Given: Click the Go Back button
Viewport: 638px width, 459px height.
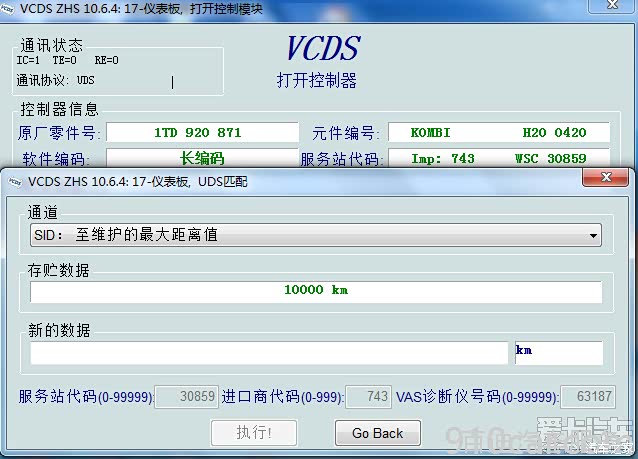Looking at the screenshot, I should [378, 433].
